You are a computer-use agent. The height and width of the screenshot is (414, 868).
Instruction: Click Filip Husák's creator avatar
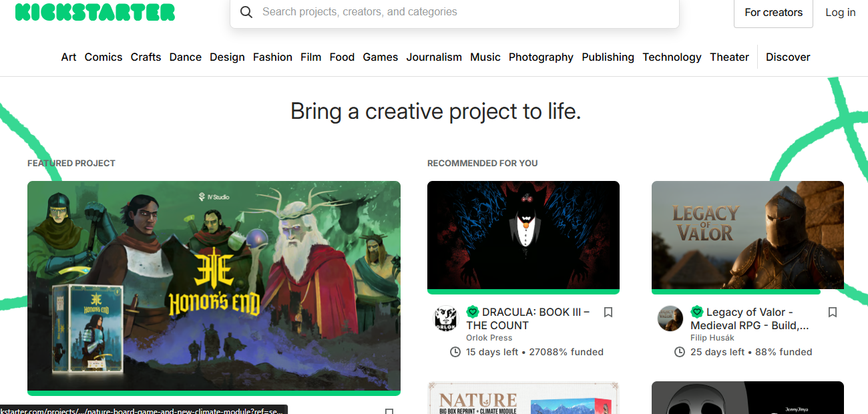point(670,319)
